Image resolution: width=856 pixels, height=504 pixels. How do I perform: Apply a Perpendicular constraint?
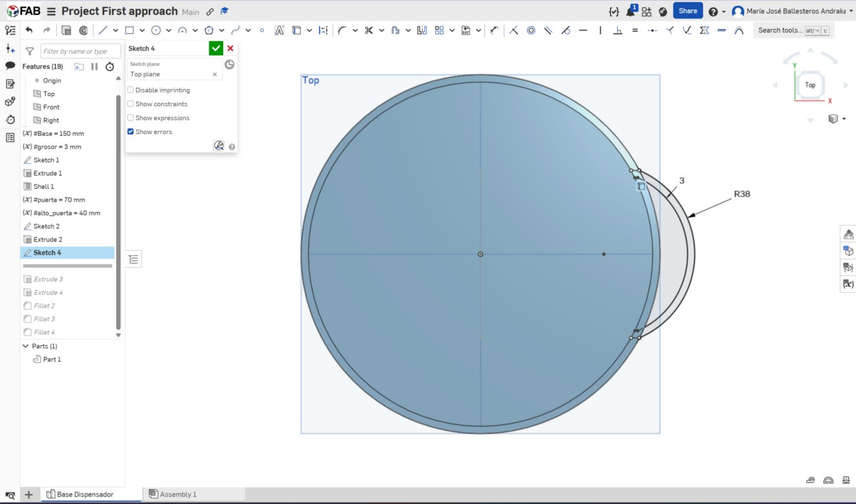(x=619, y=31)
